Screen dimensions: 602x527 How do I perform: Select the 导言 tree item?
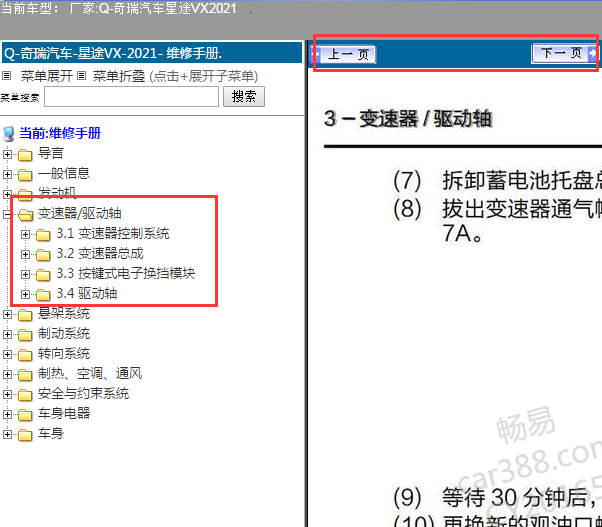[51, 154]
